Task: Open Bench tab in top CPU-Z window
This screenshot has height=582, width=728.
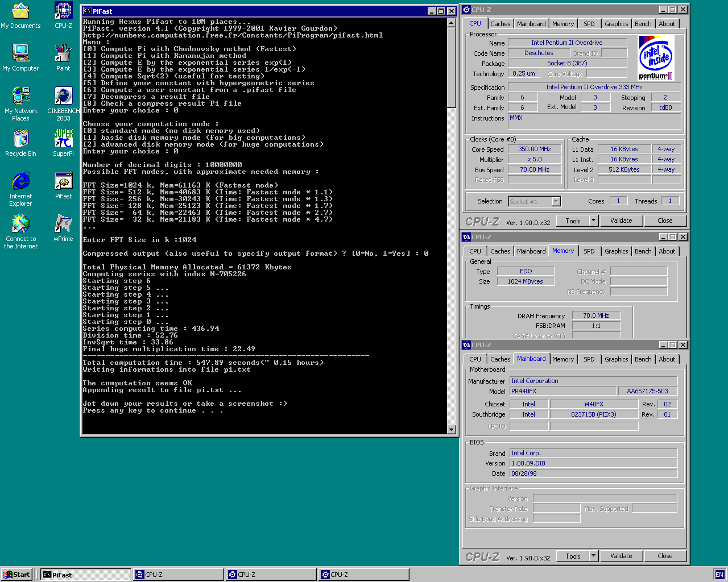Action: [x=643, y=24]
